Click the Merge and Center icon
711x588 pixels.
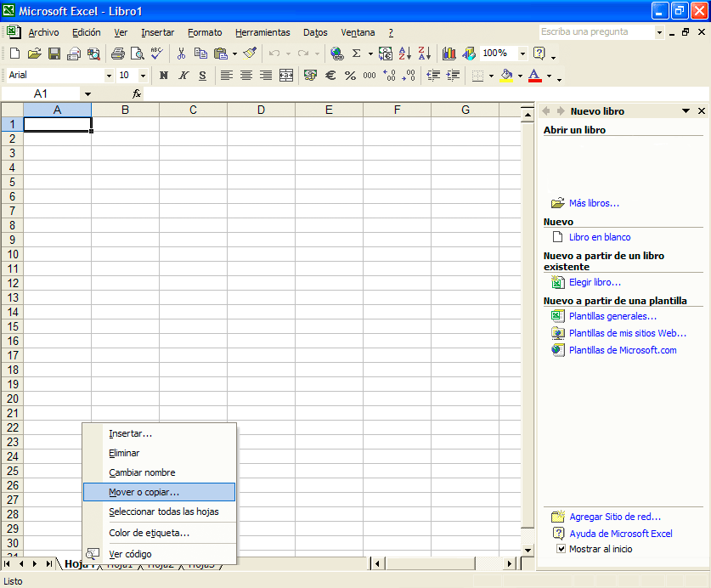tap(286, 76)
